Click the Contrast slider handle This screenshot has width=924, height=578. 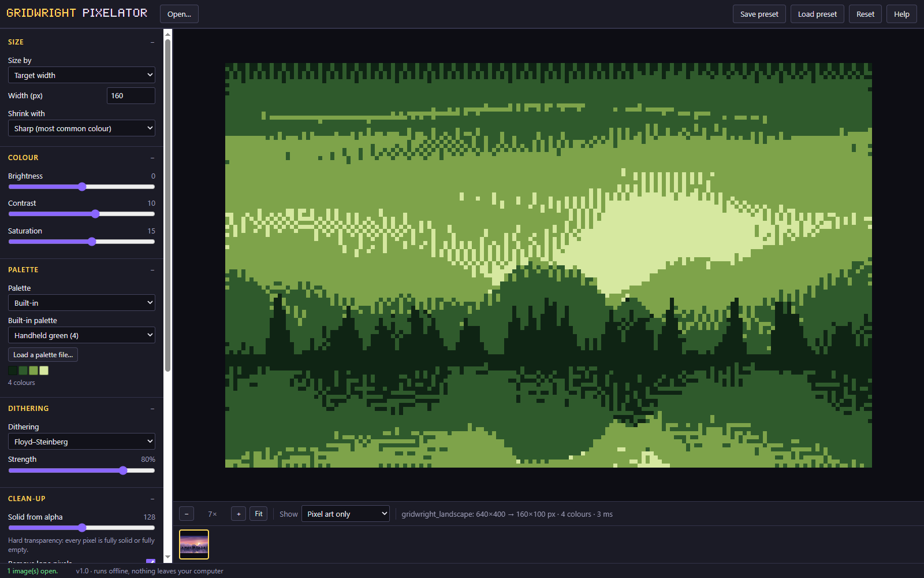tap(95, 214)
